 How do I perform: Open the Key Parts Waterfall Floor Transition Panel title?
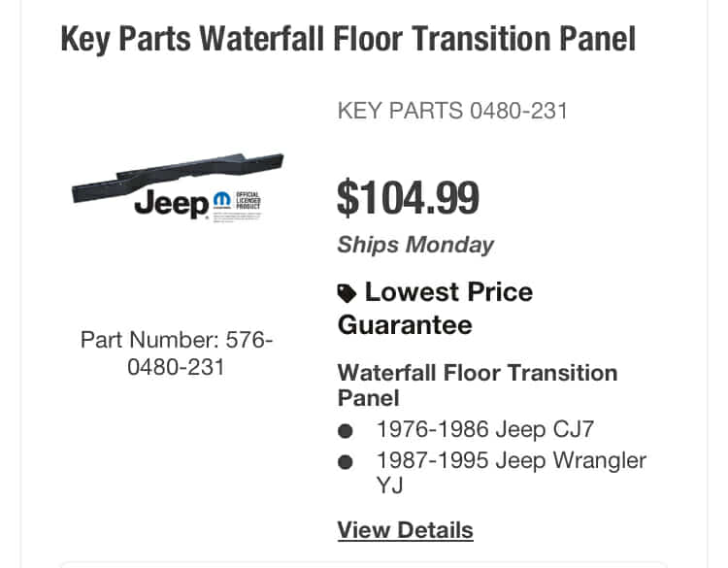(x=347, y=39)
